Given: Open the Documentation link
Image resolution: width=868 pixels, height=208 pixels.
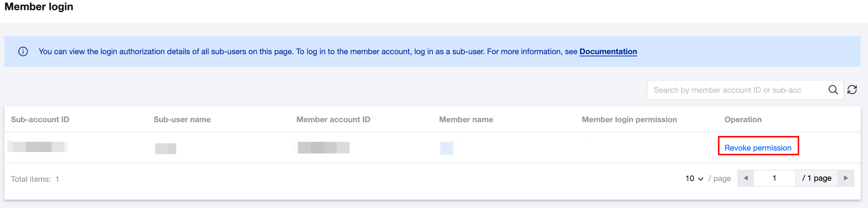Looking at the screenshot, I should [608, 52].
